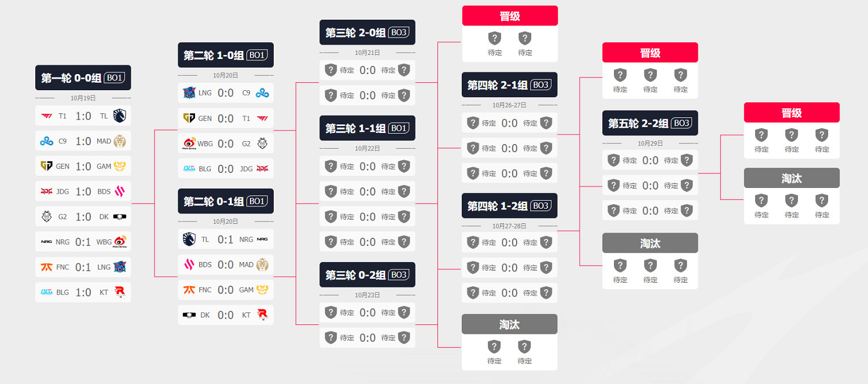Click the 1:0 score of JDG vs BDS
868x384 pixels.
click(83, 191)
